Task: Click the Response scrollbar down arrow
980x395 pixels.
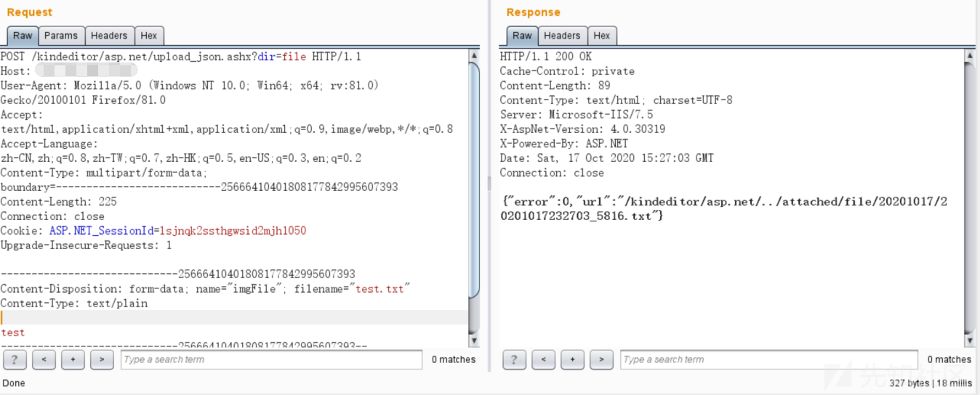Action: [969, 341]
